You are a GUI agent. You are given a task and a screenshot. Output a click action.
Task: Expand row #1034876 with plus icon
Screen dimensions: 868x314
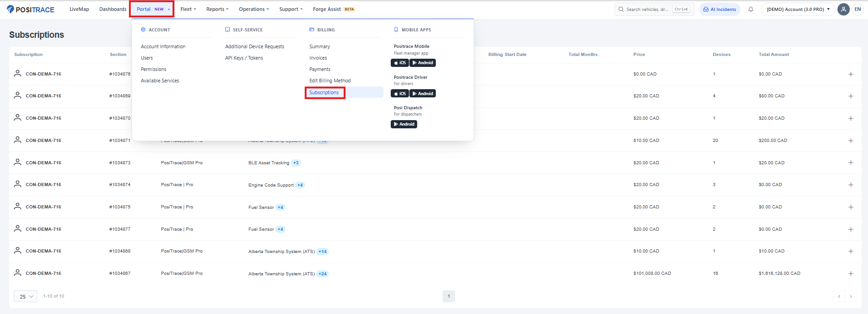point(851,74)
